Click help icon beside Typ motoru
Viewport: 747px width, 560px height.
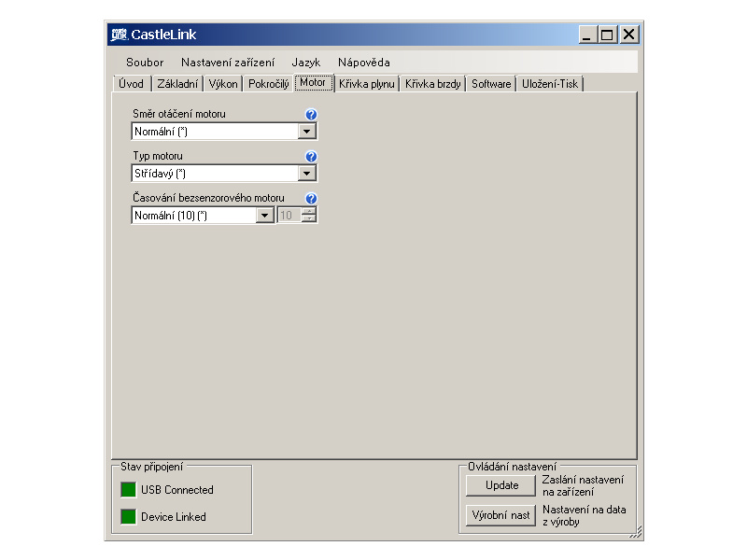pyautogui.click(x=311, y=157)
